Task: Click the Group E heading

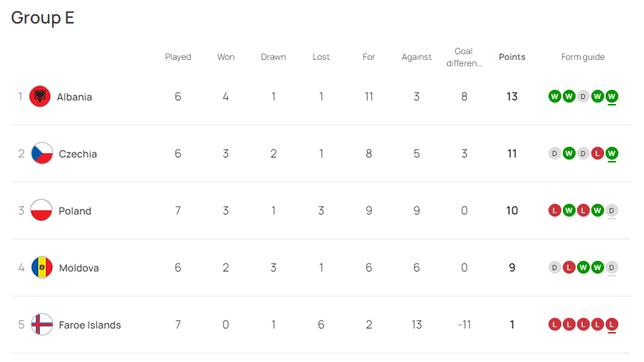Action: tap(43, 18)
